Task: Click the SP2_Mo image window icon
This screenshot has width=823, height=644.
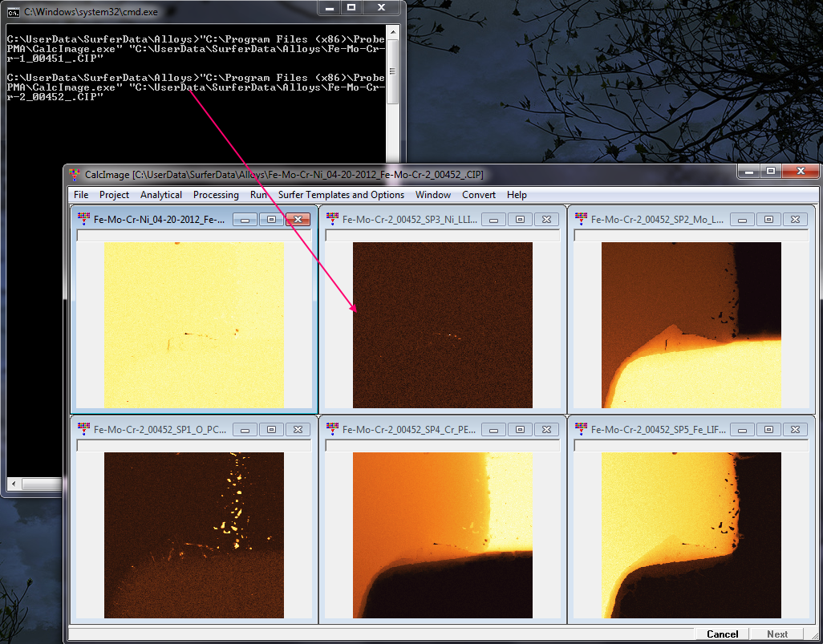Action: (x=581, y=219)
